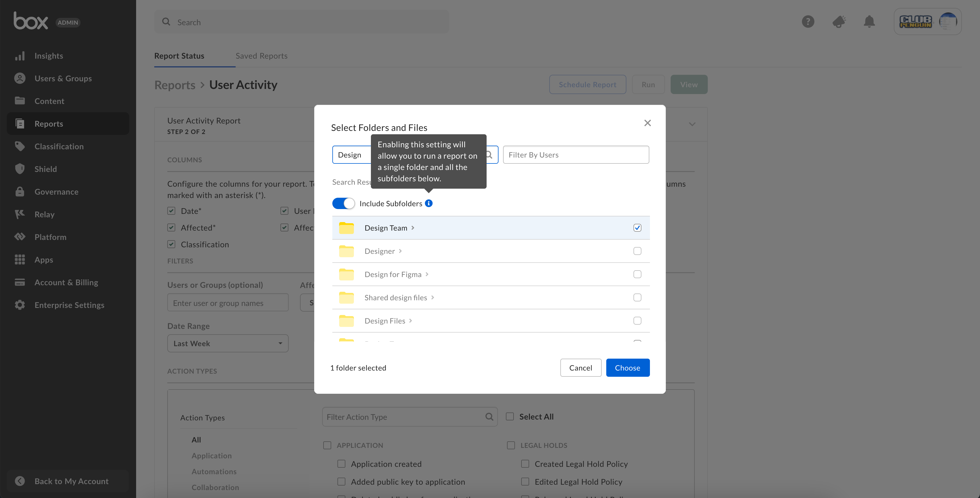Image resolution: width=980 pixels, height=498 pixels.
Task: Click the Relay sidebar icon
Action: tap(20, 214)
